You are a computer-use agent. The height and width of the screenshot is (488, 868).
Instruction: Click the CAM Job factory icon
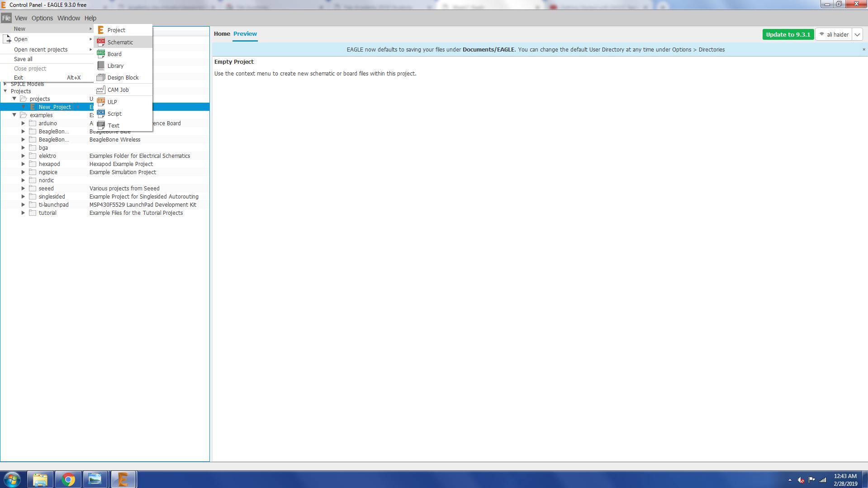(x=101, y=90)
